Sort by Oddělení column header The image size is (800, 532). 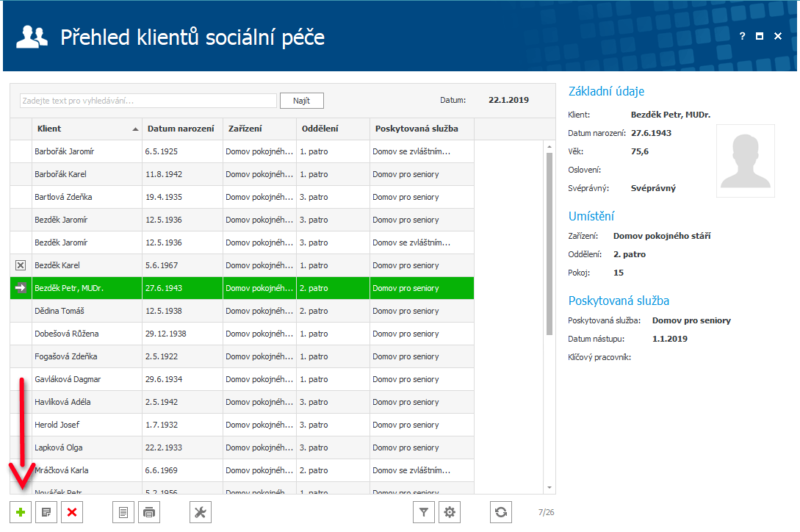click(x=334, y=129)
